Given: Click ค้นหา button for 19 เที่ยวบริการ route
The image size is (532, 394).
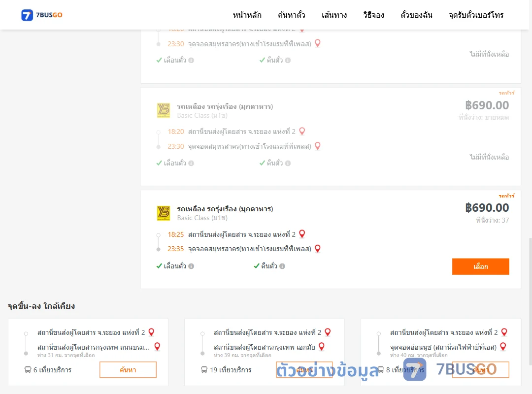Looking at the screenshot, I should [304, 369].
